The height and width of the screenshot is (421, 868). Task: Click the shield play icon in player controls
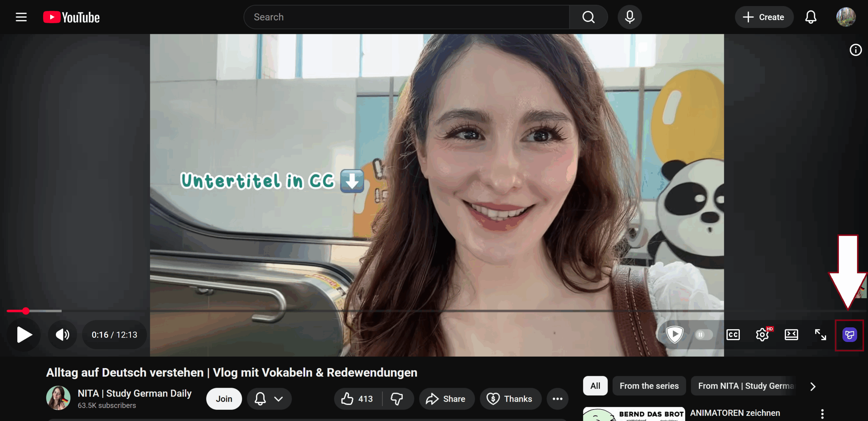click(x=674, y=335)
